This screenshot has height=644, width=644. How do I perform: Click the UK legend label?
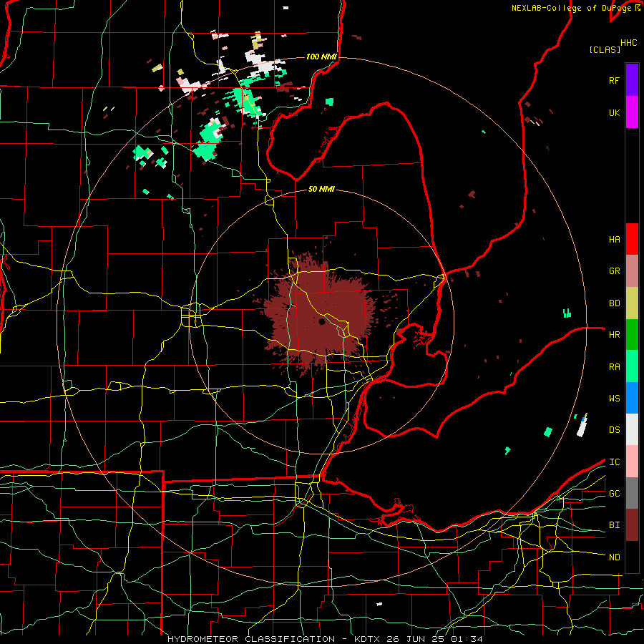click(x=614, y=112)
